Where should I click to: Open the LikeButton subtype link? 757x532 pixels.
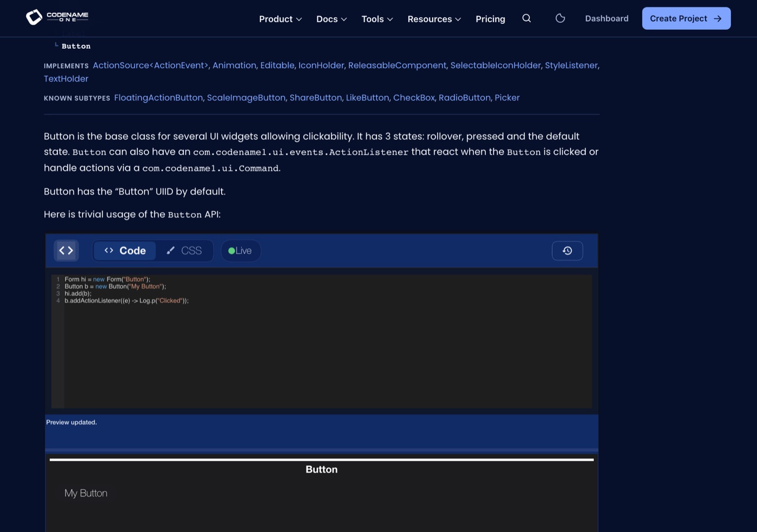[x=368, y=98]
